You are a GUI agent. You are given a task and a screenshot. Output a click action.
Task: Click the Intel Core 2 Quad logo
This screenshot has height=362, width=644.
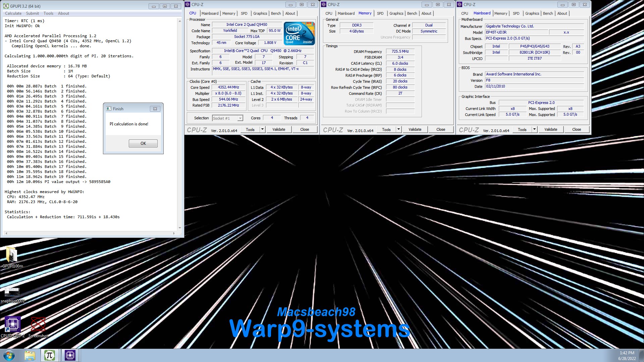click(x=299, y=33)
